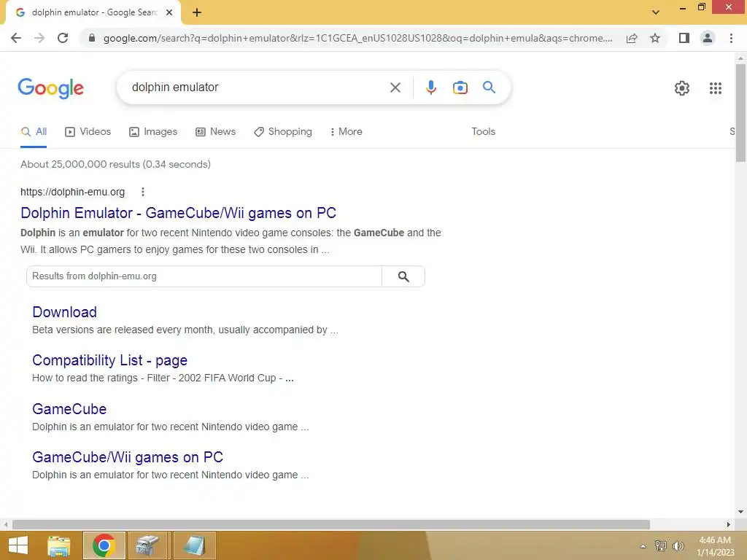The image size is (747, 560).
Task: Open the taskbar clock and date
Action: [715, 546]
